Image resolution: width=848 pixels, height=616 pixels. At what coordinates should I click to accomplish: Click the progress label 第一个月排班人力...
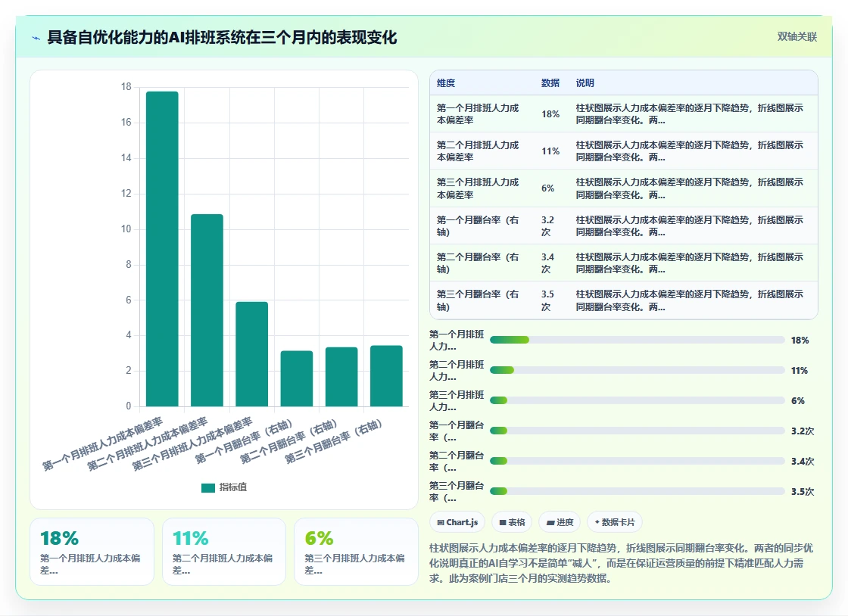pos(457,341)
